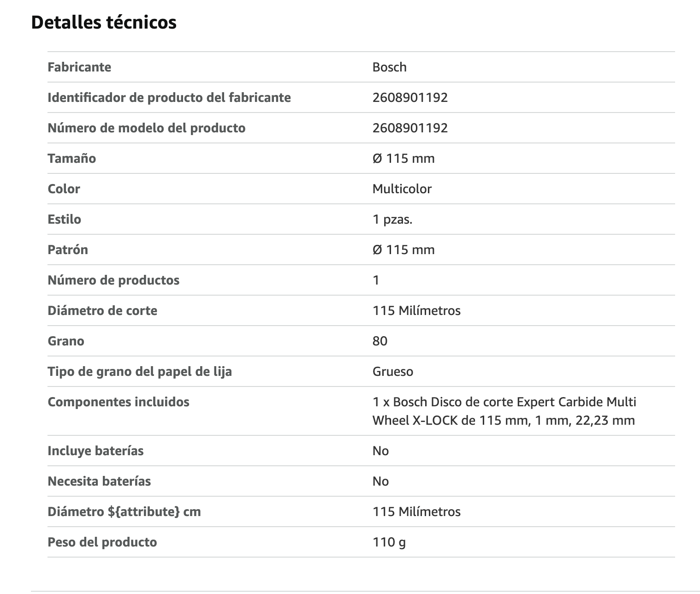Click the "Tamaño" row label

tap(71, 158)
